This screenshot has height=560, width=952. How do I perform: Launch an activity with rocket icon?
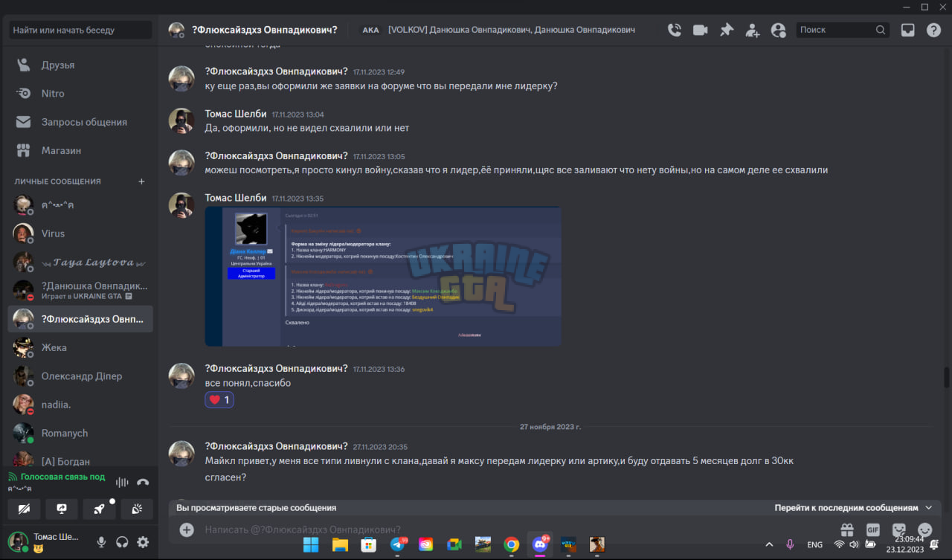point(99,509)
